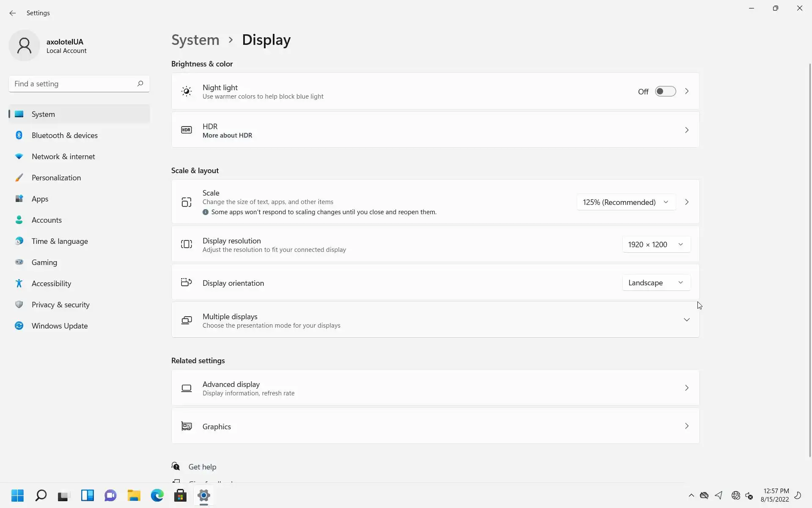
Task: Turn on the Night light toggle
Action: 665,91
